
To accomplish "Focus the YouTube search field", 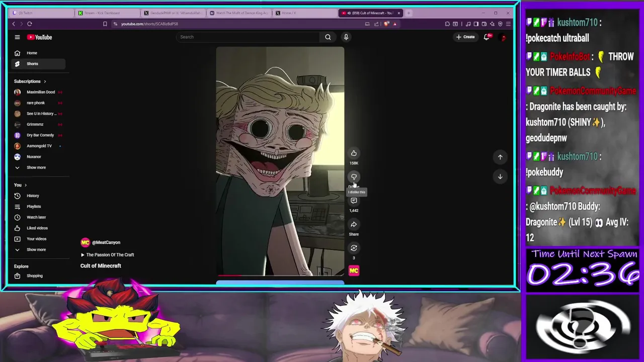I will tap(248, 37).
